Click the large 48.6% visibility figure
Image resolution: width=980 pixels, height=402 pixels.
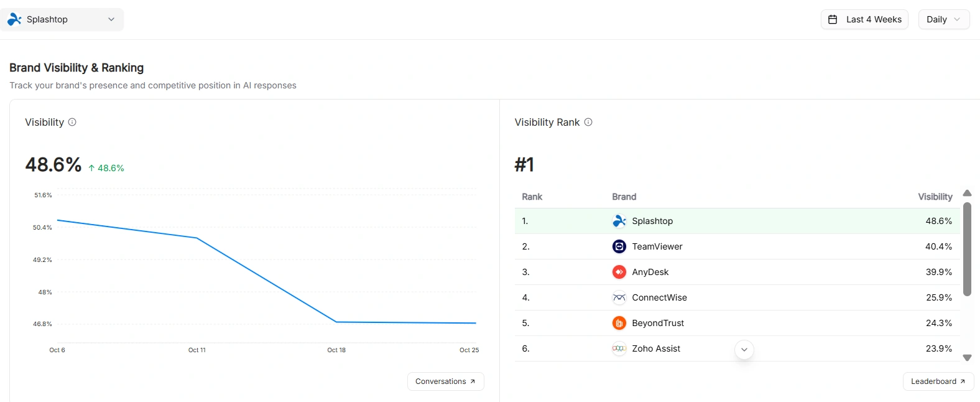53,165
